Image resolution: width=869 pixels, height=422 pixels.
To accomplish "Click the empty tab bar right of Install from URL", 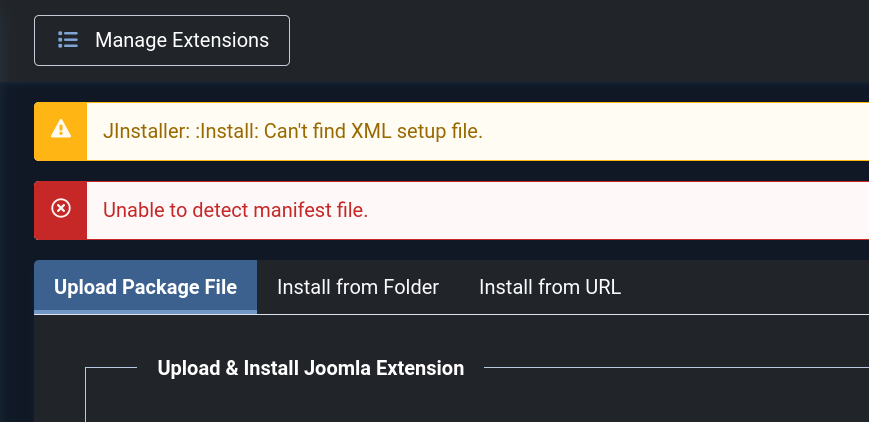I will (x=750, y=287).
